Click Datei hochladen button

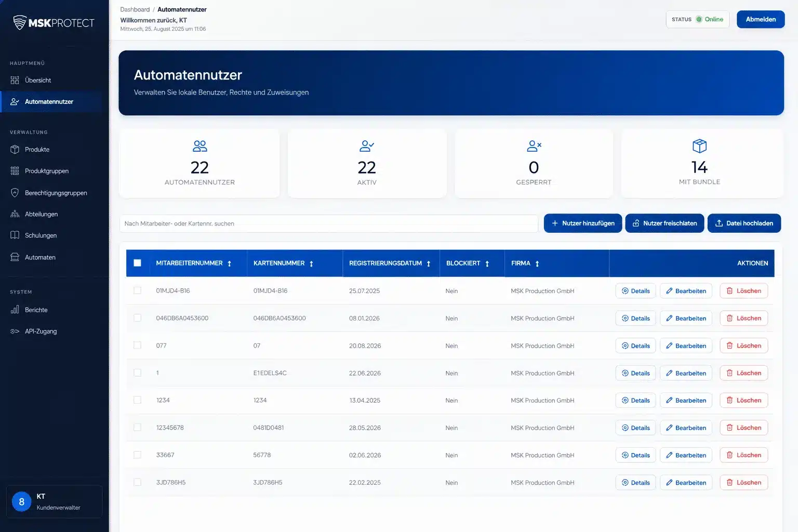744,223
